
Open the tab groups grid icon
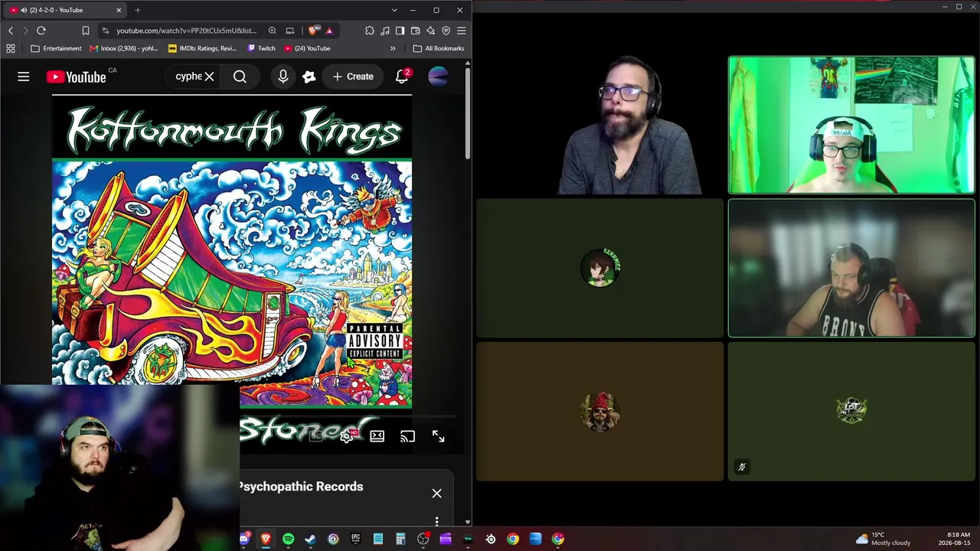tap(11, 48)
